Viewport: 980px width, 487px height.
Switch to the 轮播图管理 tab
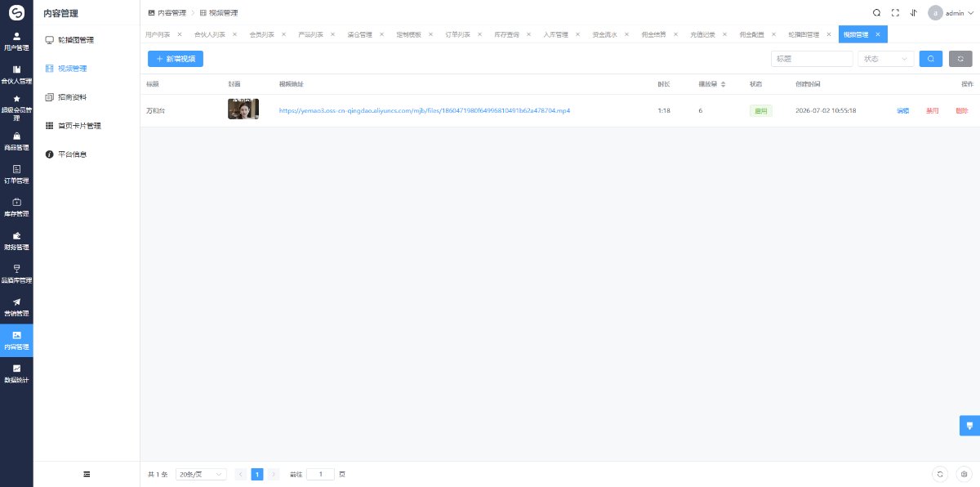(804, 34)
